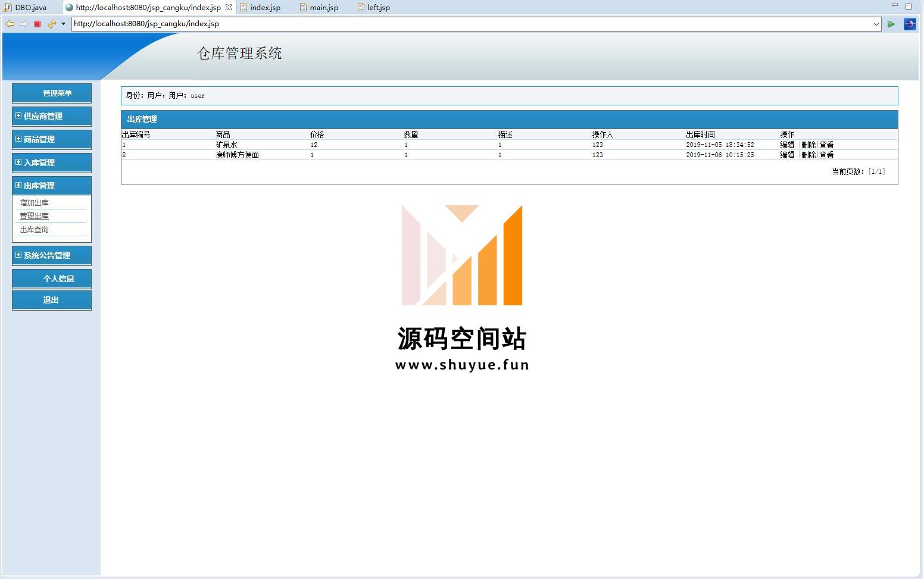Edit the 康师傅方便面 record via 编辑
Viewport: 924px width, 579px height.
point(787,155)
